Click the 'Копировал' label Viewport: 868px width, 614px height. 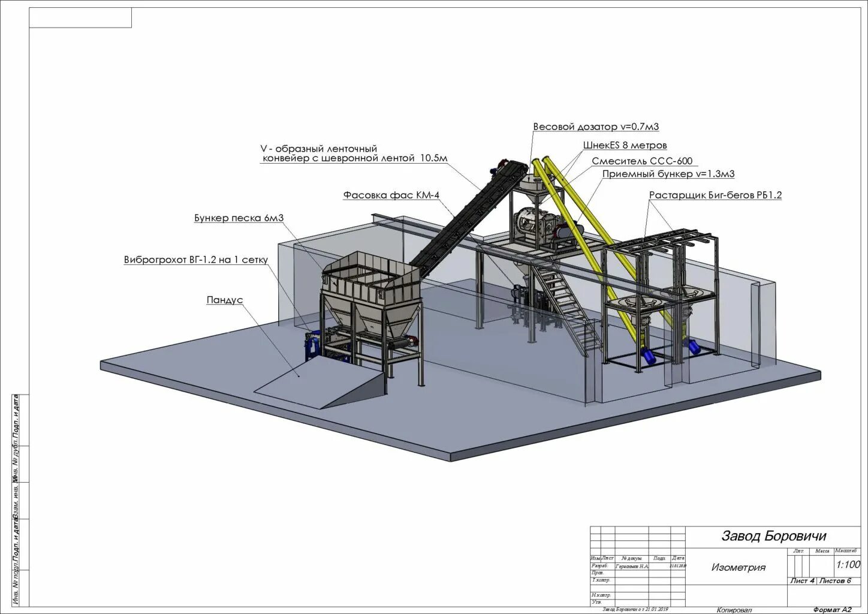(734, 610)
